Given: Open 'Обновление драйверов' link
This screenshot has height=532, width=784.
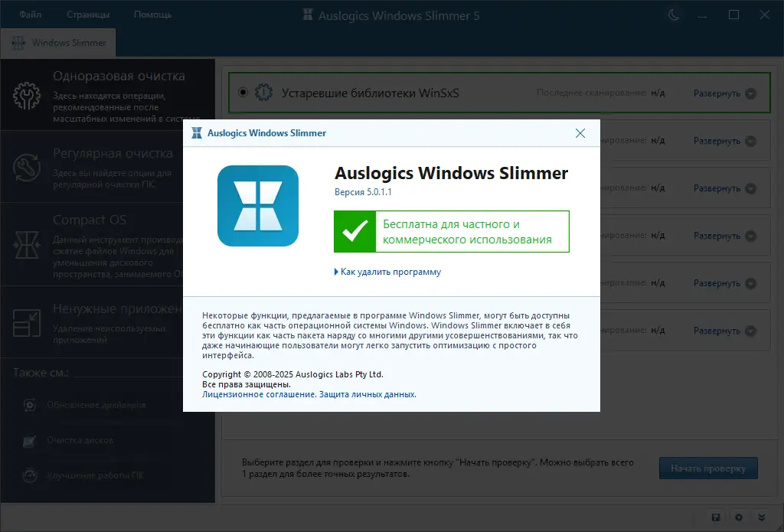Looking at the screenshot, I should click(96, 405).
